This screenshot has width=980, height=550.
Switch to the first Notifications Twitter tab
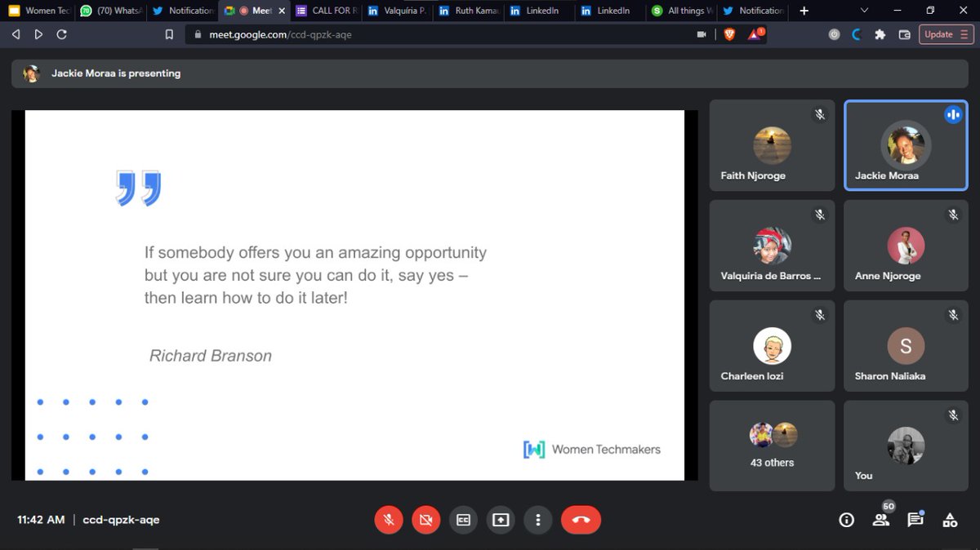tap(183, 11)
